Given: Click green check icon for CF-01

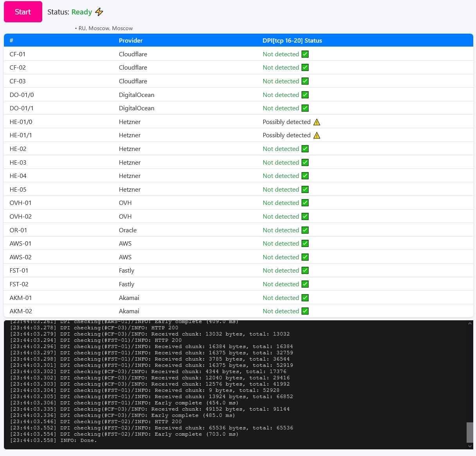Looking at the screenshot, I should point(305,54).
